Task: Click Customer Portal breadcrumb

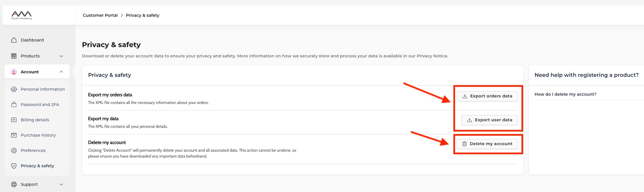Action: [100, 15]
